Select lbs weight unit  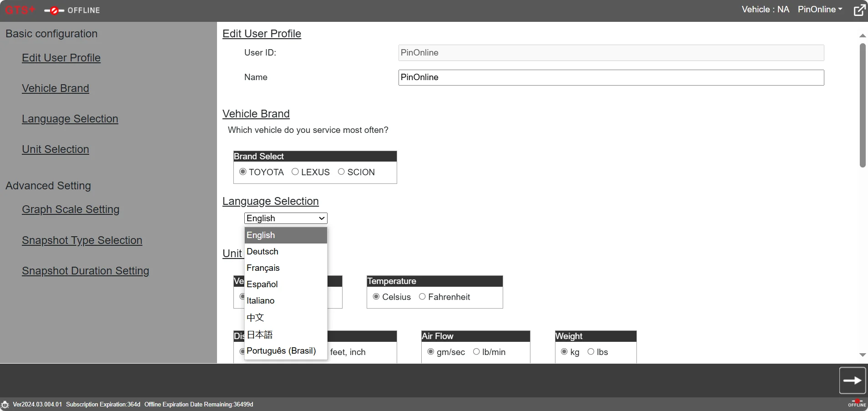click(x=590, y=351)
